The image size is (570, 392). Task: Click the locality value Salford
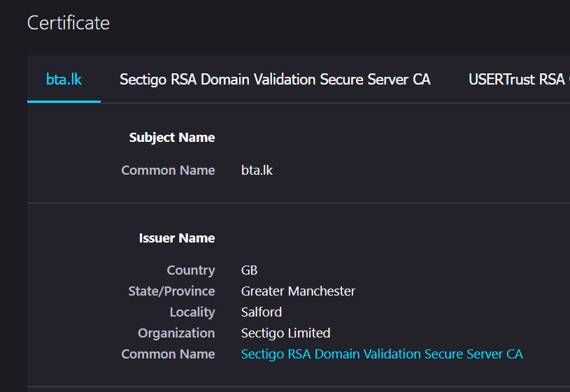tap(262, 312)
